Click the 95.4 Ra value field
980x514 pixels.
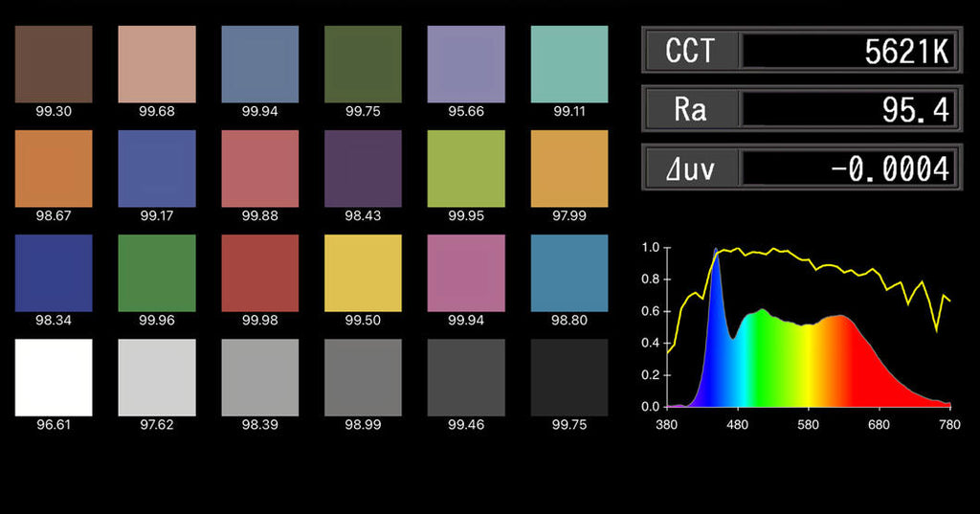pyautogui.click(x=849, y=108)
